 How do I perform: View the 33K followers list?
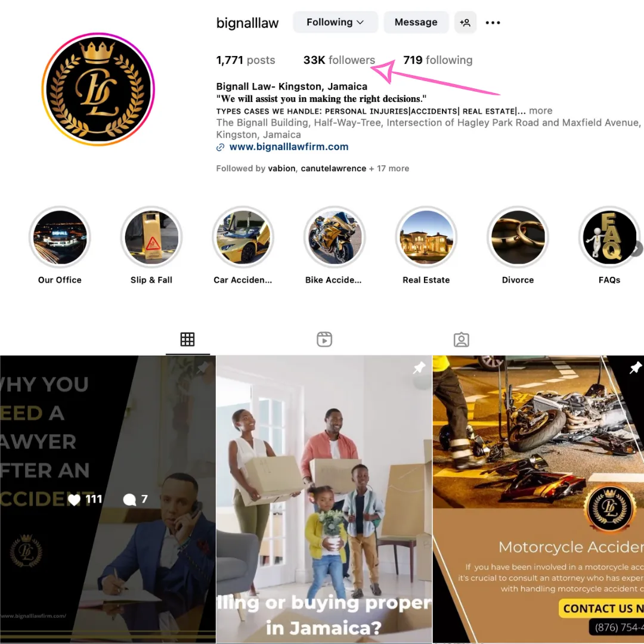(339, 60)
